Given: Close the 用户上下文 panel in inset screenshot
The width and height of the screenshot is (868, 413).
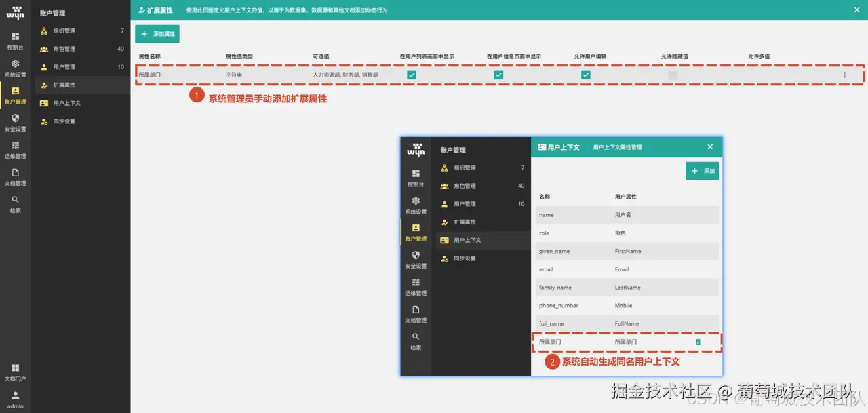Looking at the screenshot, I should point(710,146).
